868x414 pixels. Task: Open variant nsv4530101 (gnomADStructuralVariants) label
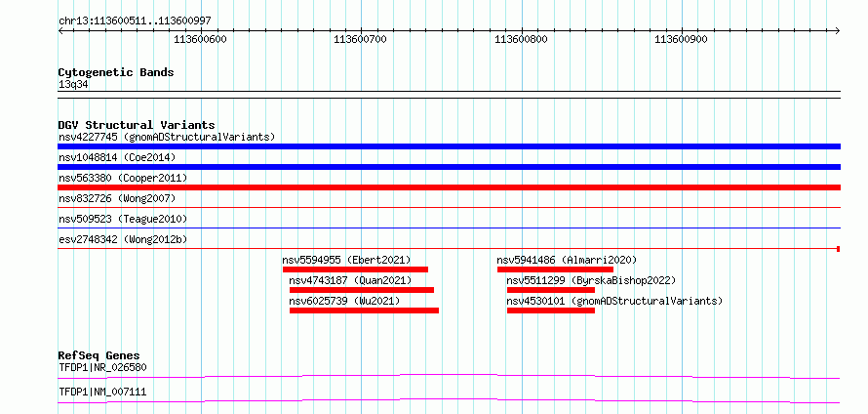pyautogui.click(x=614, y=301)
